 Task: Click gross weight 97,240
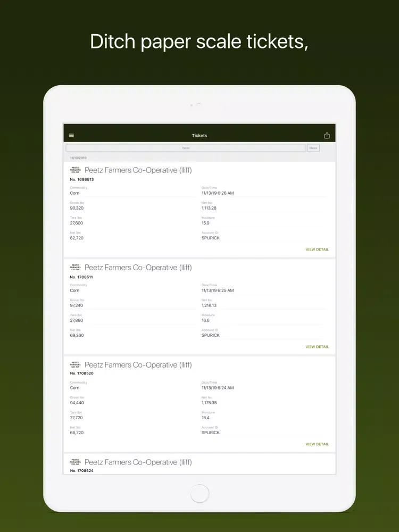click(76, 305)
